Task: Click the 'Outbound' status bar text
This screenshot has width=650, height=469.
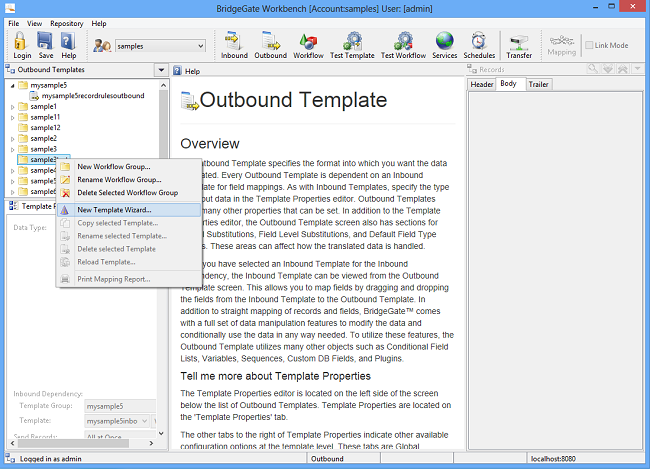Action: click(x=327, y=459)
